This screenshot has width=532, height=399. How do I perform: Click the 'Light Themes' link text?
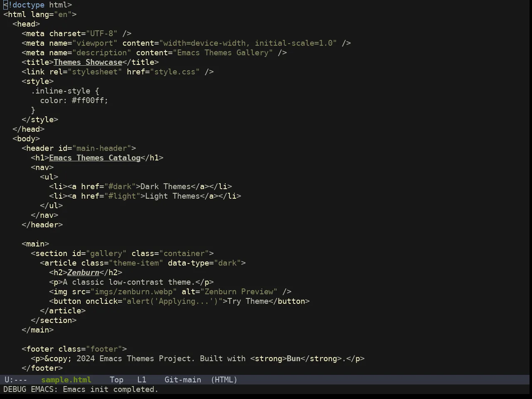(x=172, y=196)
